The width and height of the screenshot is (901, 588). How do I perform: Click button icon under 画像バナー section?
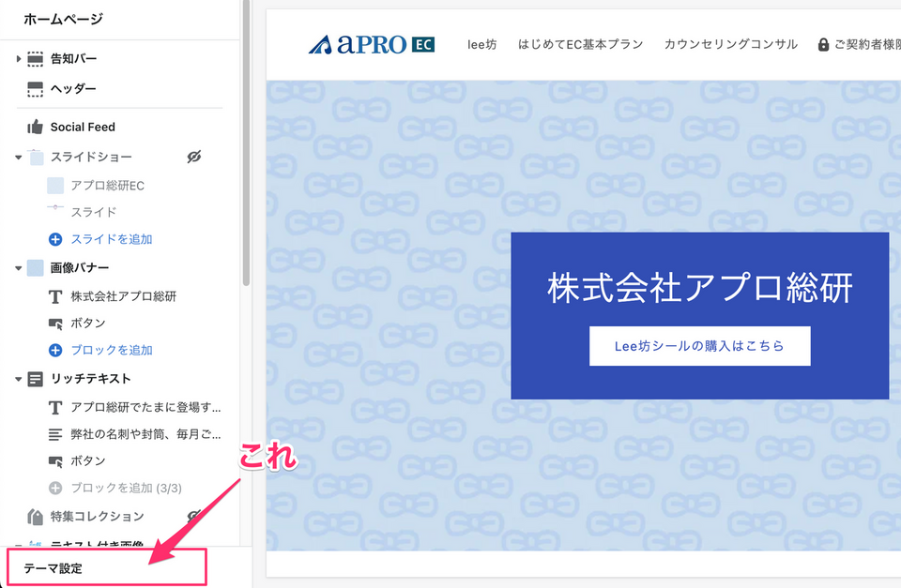click(55, 324)
